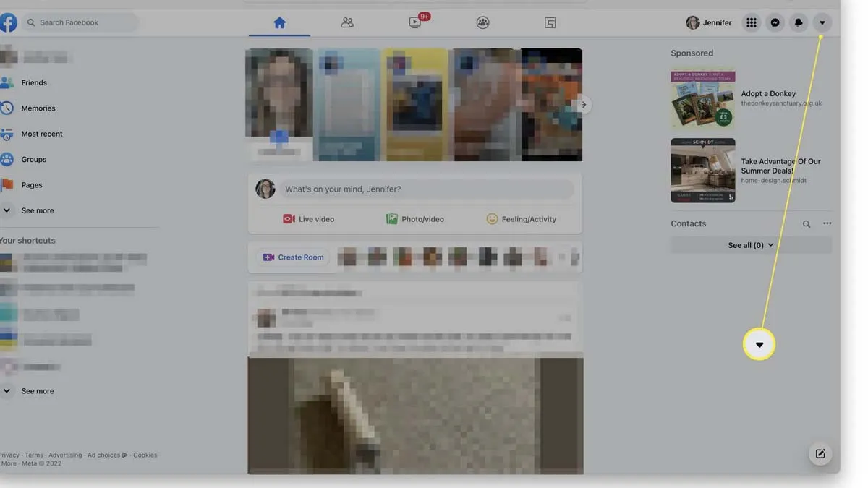
Task: Start a Live video post
Action: 309,219
